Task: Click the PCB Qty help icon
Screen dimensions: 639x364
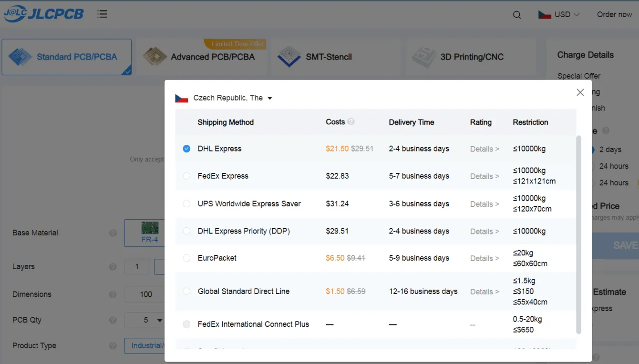Action: (113, 320)
